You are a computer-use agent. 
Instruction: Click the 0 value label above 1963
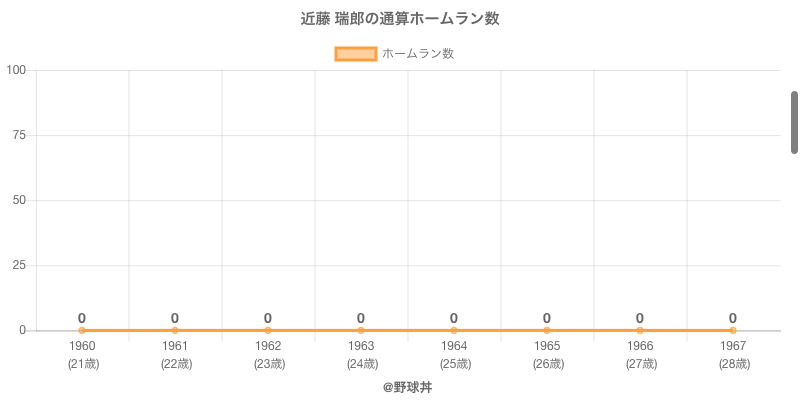click(x=361, y=318)
